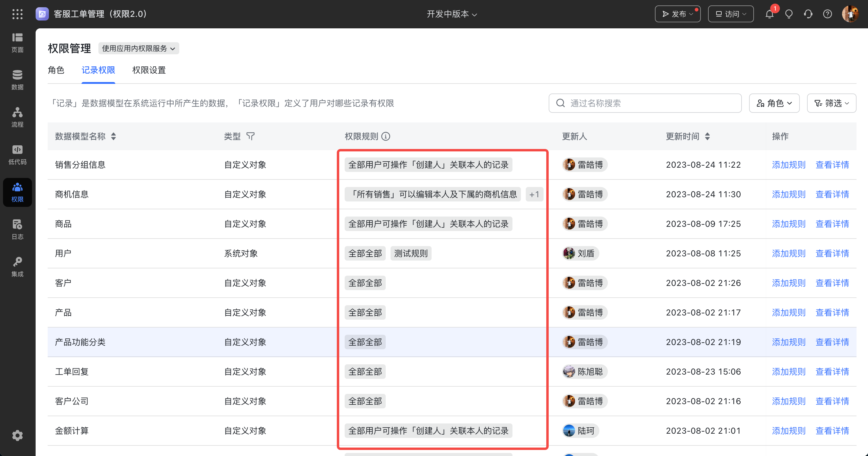The height and width of the screenshot is (456, 868).
Task: Click 陆珂 updater chip
Action: (581, 431)
